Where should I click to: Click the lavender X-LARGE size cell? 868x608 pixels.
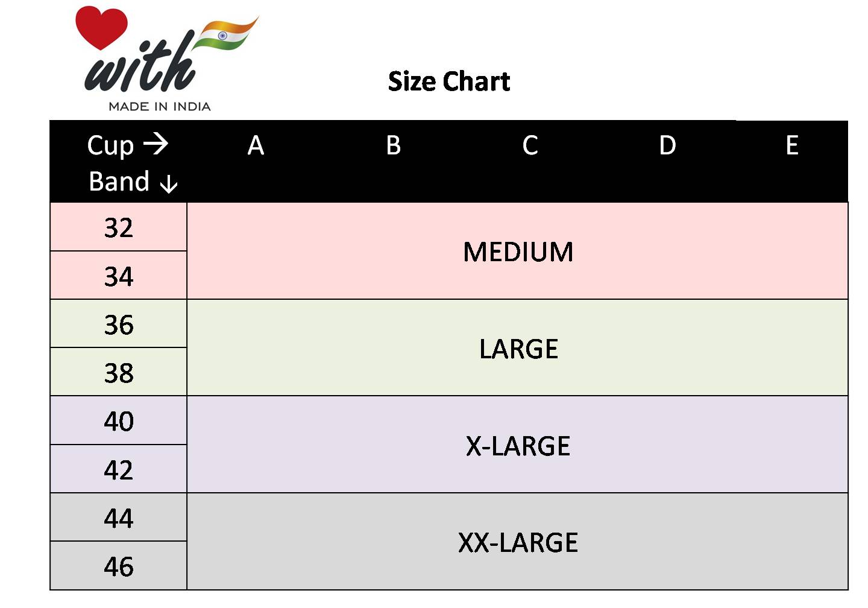[x=518, y=446]
